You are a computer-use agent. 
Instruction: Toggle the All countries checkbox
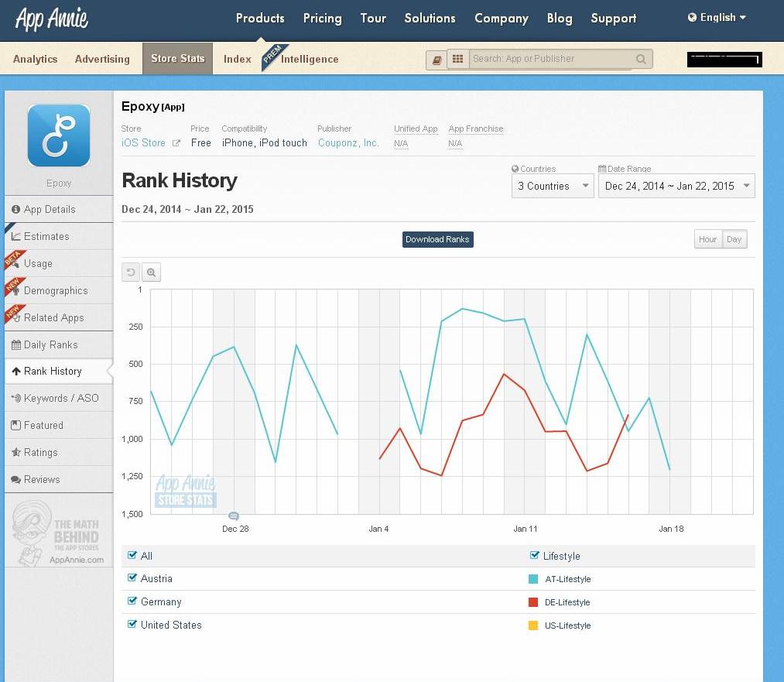tap(132, 555)
